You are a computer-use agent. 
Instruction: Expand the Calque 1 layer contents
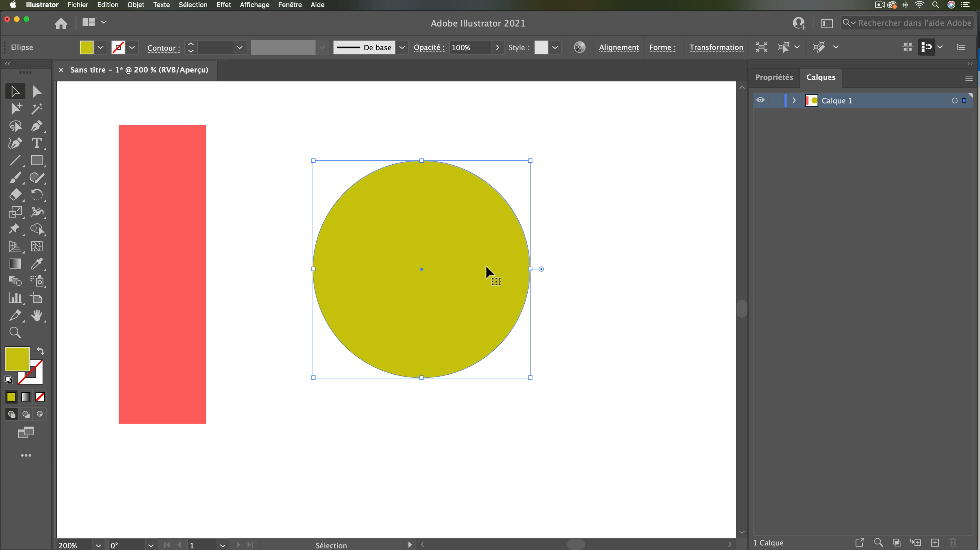coord(794,100)
